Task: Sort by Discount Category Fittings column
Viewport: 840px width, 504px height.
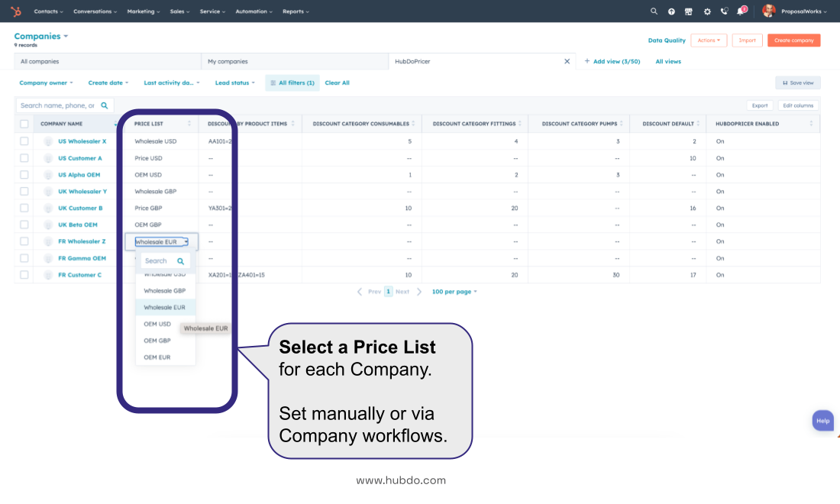Action: coord(519,124)
